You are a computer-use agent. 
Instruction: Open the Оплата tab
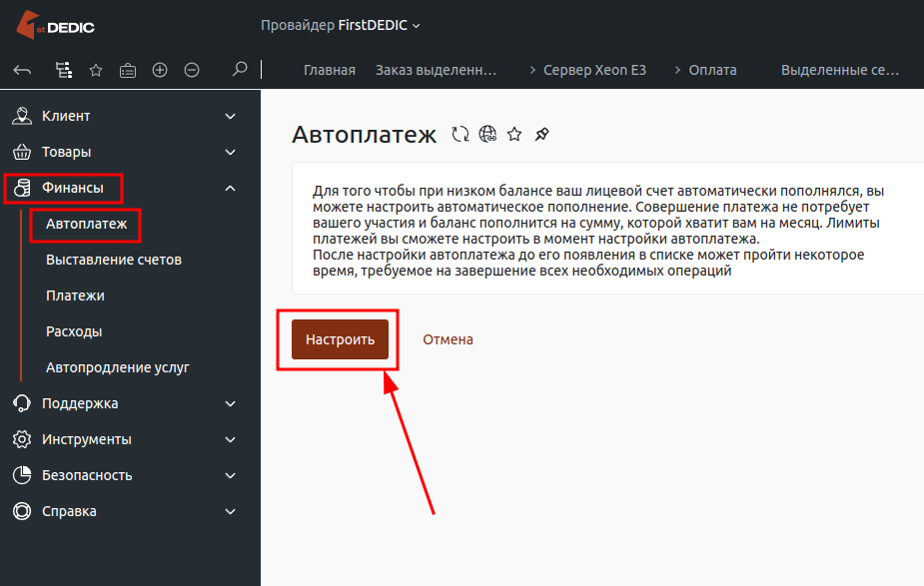point(712,70)
